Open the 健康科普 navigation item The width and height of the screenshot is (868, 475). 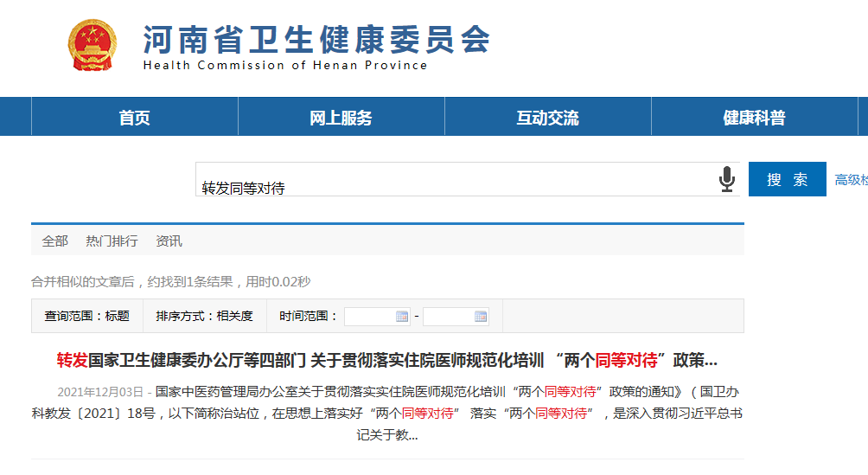coord(754,118)
